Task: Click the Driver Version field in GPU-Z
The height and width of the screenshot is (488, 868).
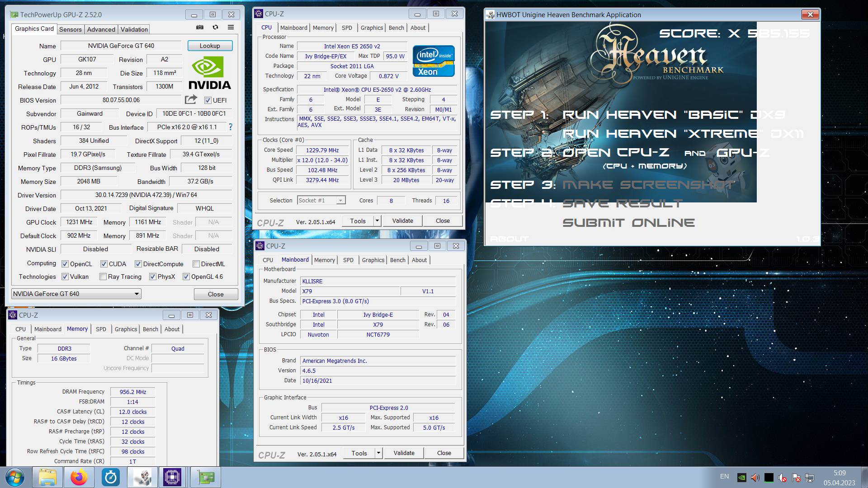Action: pos(146,195)
